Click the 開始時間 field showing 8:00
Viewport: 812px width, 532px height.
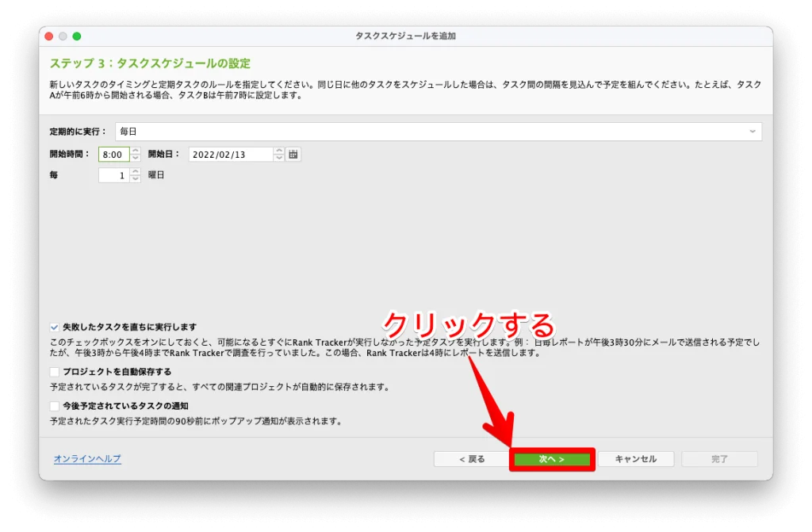coord(113,155)
